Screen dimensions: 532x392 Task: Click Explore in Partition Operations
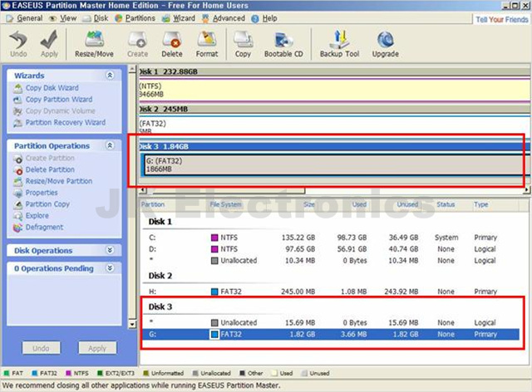pyautogui.click(x=31, y=216)
